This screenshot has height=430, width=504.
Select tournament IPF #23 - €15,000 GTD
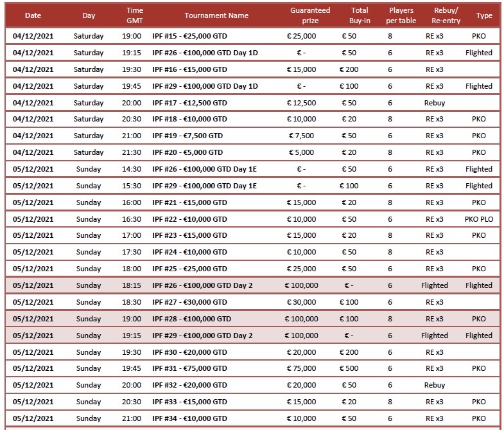(x=189, y=236)
